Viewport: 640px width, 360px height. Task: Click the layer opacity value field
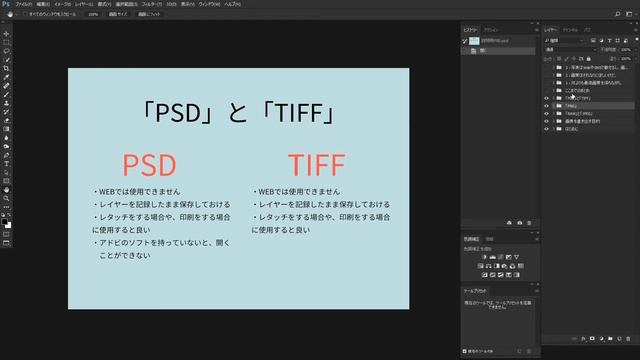coord(625,50)
